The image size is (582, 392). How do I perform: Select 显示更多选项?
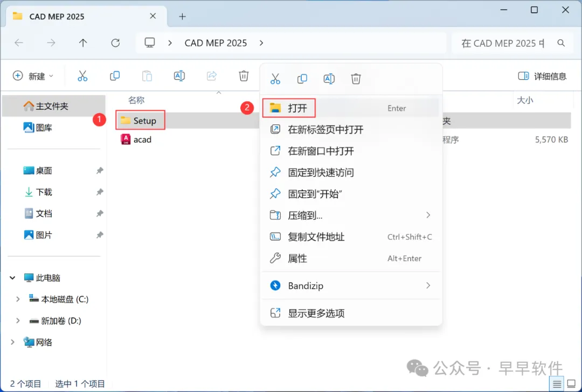(x=351, y=313)
